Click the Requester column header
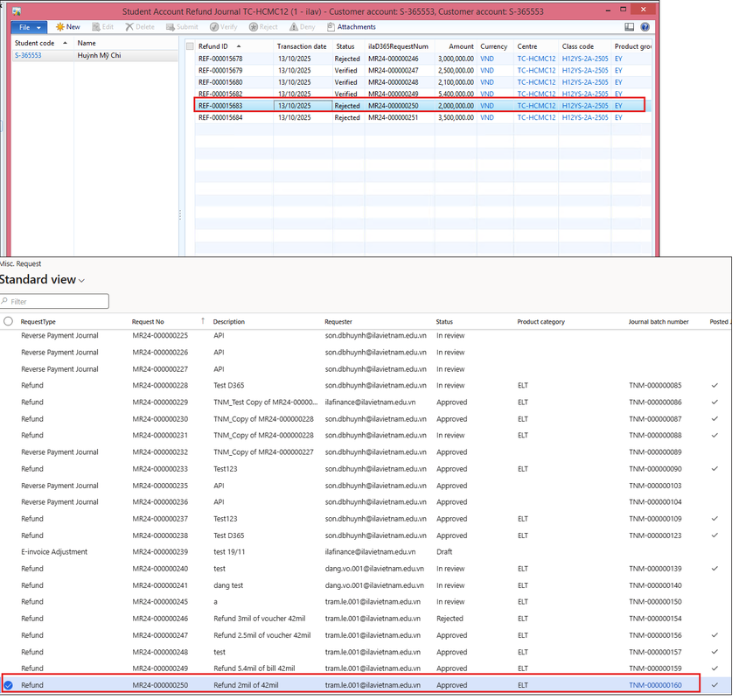This screenshot has width=739, height=700. pos(338,322)
